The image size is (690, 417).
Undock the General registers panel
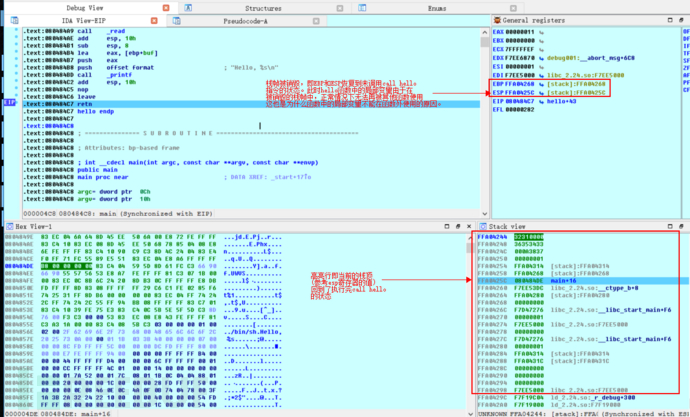(681, 20)
